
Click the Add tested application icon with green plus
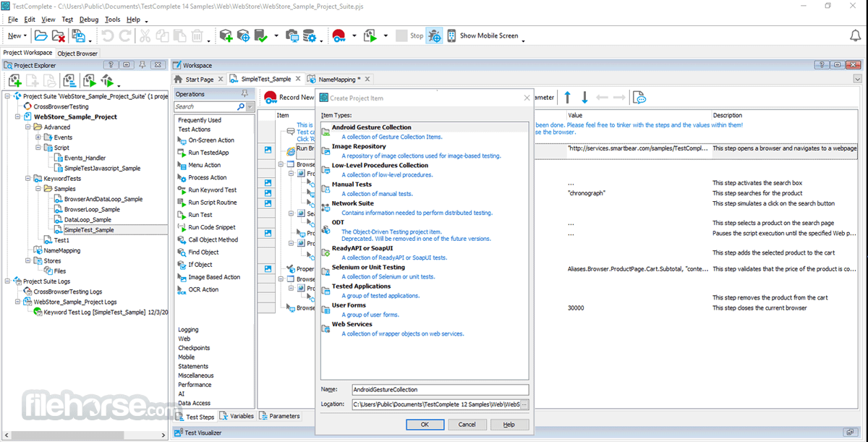tap(226, 35)
